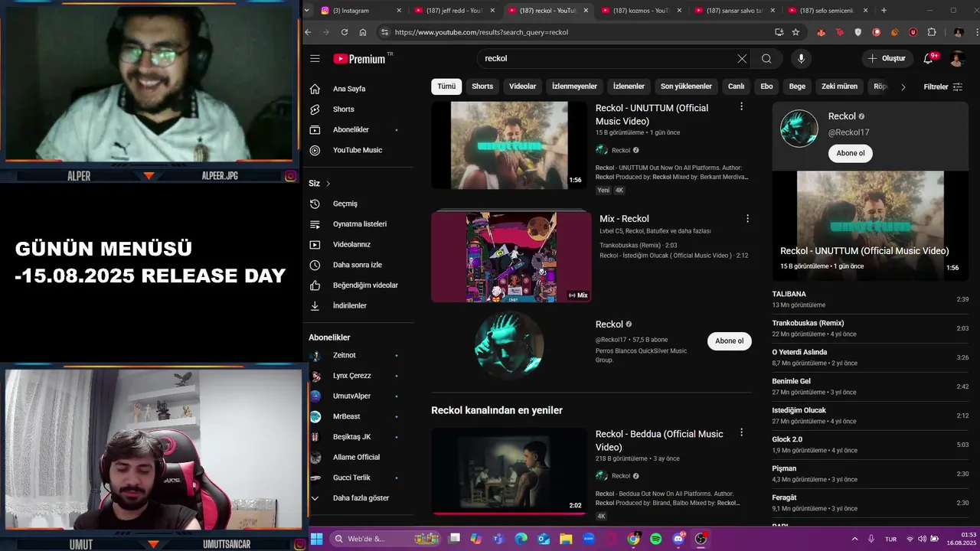Switch to the kozmos browser tab
980x551 pixels.
click(x=642, y=11)
